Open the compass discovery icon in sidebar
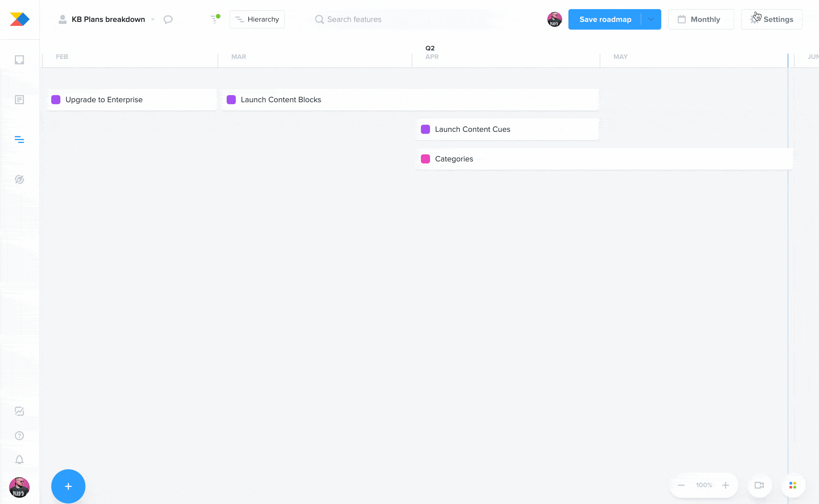 coord(19,179)
